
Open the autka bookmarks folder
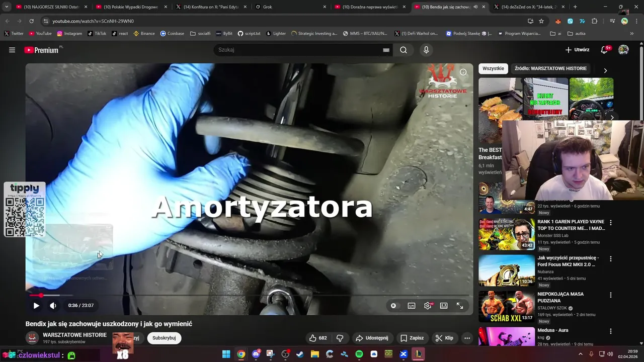click(577, 33)
